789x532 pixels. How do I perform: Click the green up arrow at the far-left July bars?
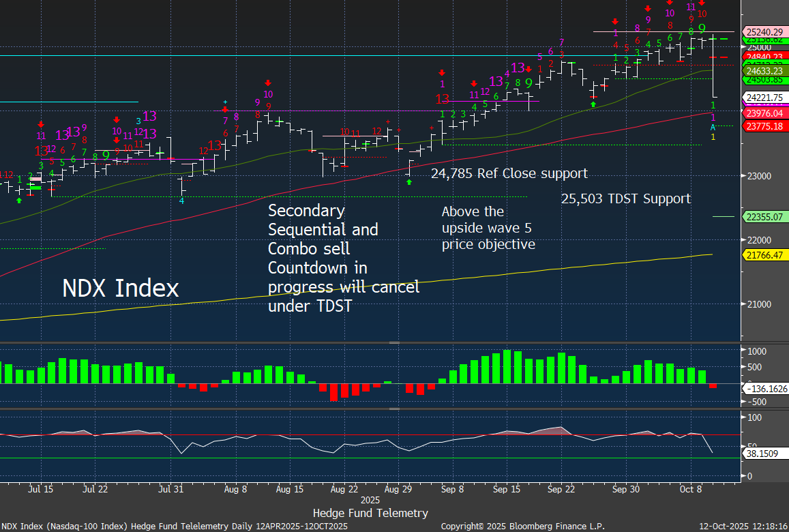[19, 200]
